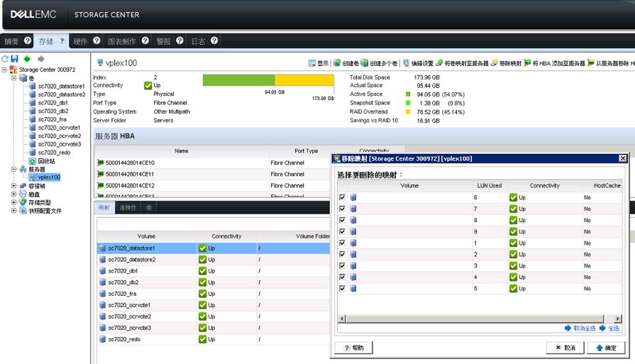Close the 移除映射 dialog with X
This screenshot has width=635, height=364.
pyautogui.click(x=623, y=158)
